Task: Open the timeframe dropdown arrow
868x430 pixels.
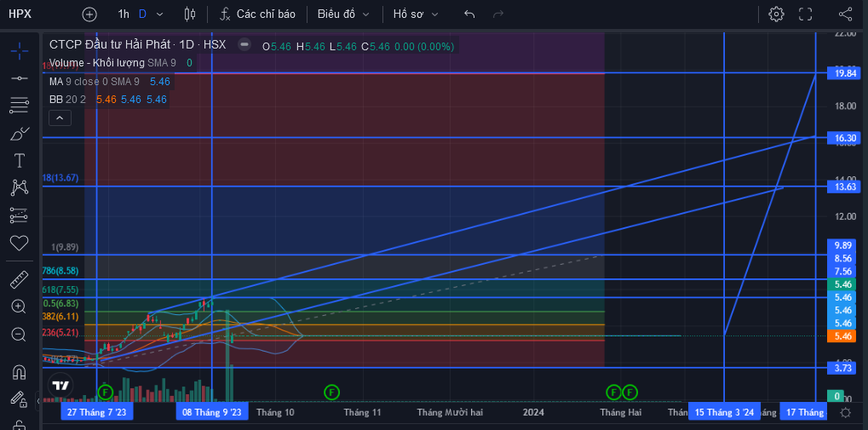Action: point(160,14)
